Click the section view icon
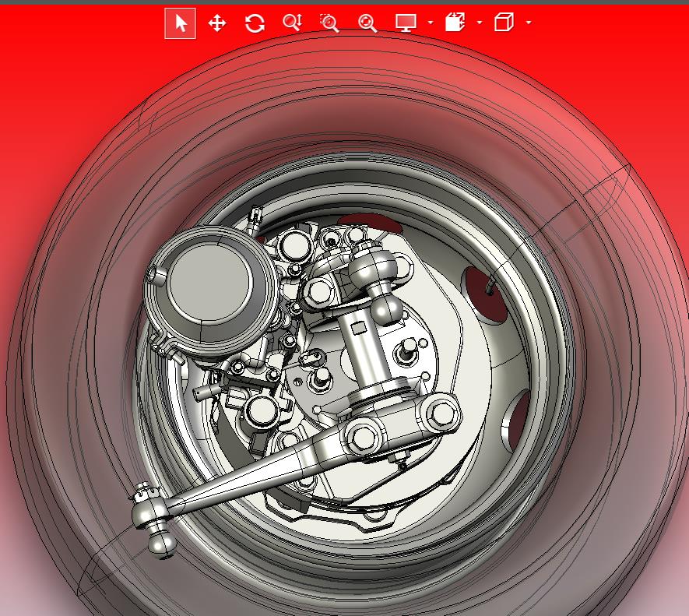This screenshot has width=689, height=616. [455, 22]
